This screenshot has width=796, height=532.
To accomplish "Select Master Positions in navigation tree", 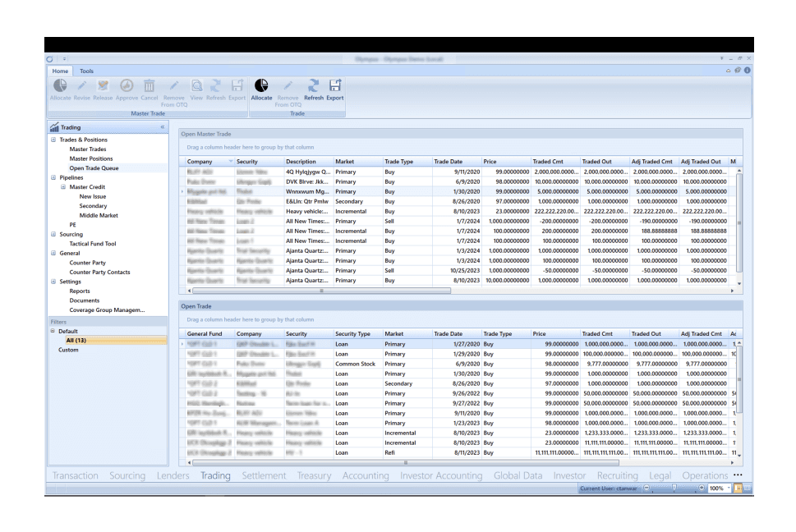I will 91,158.
